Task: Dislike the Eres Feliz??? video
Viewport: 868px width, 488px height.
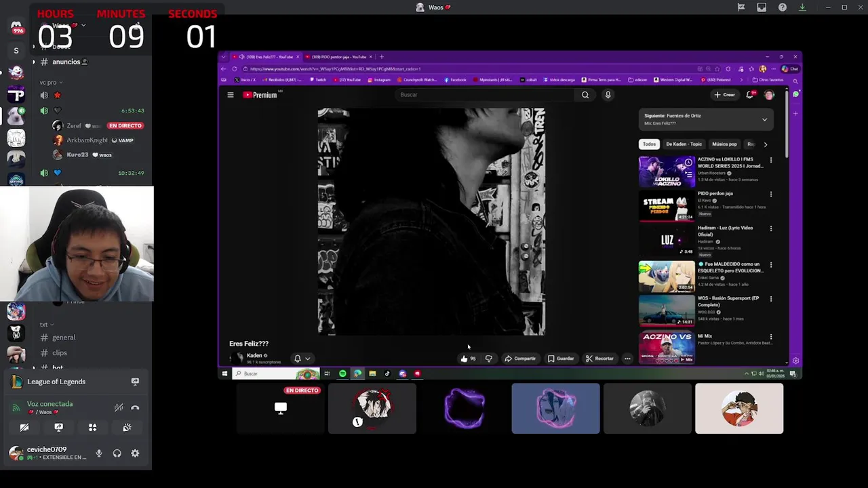Action: click(x=488, y=359)
